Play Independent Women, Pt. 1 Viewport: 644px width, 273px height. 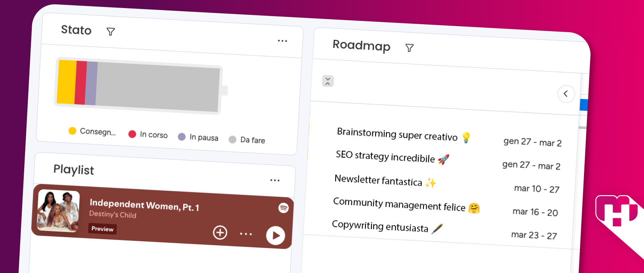276,236
